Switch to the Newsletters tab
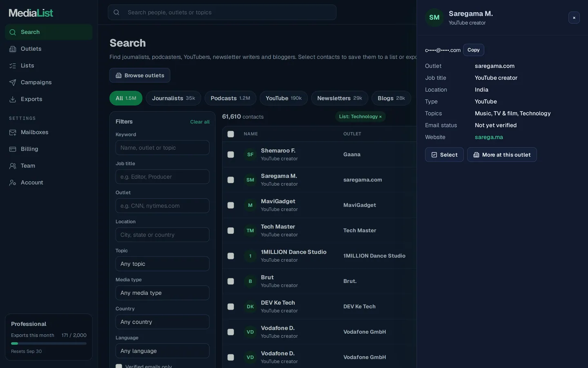Viewport: 588px width, 368px height. coord(340,98)
